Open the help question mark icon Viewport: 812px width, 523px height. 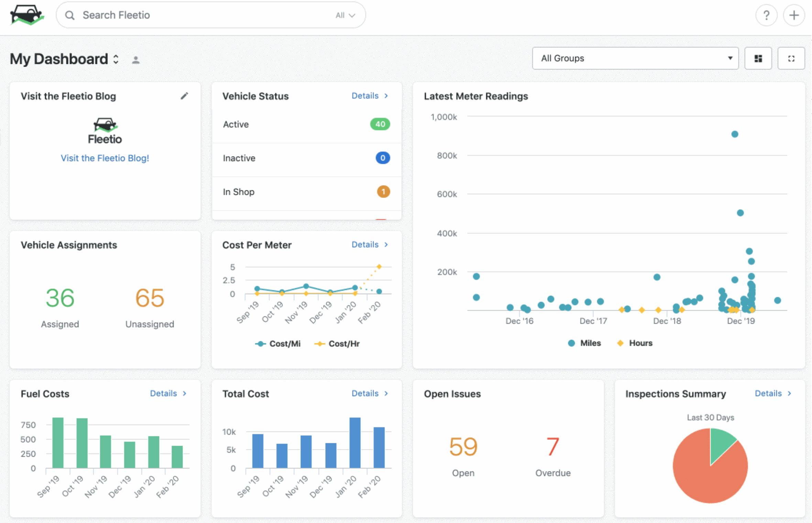766,15
